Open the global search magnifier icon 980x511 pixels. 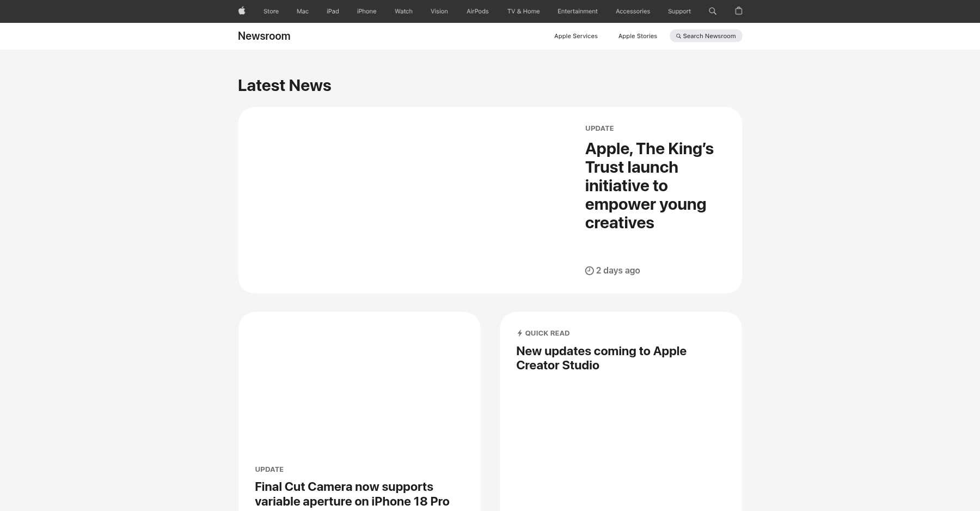tap(713, 11)
